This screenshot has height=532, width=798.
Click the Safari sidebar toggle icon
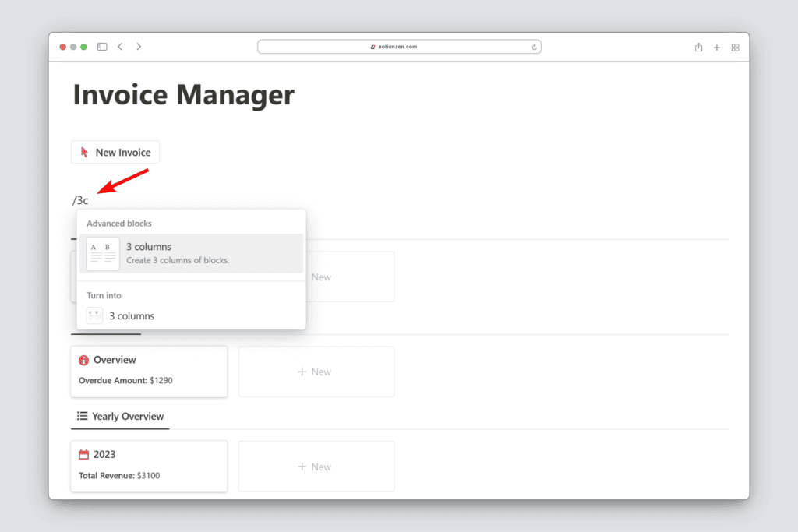(x=102, y=47)
